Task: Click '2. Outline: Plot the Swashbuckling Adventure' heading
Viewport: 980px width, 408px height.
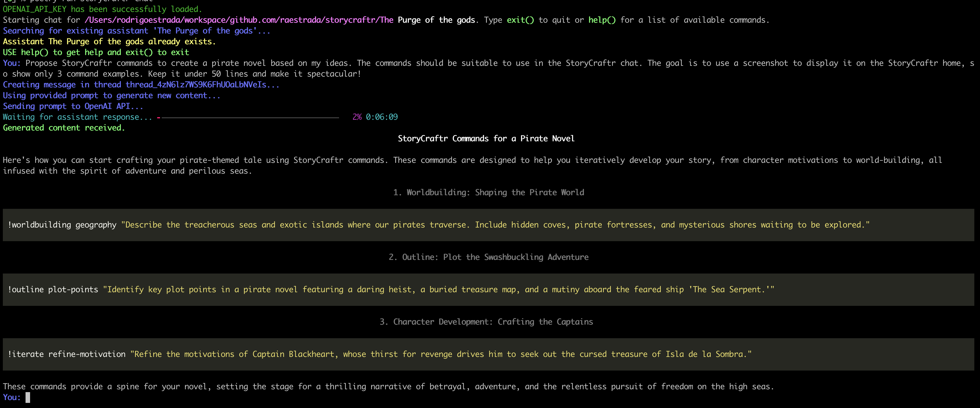Action: (489, 257)
